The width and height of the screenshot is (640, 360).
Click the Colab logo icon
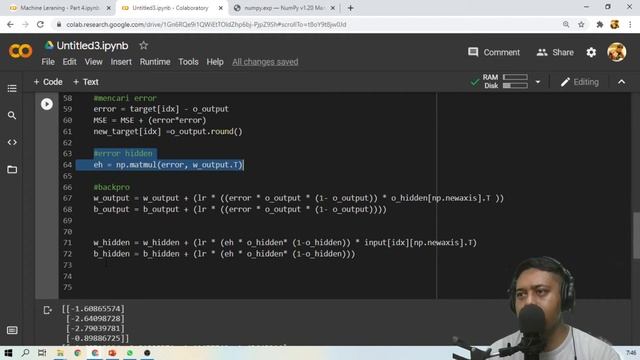20,51
